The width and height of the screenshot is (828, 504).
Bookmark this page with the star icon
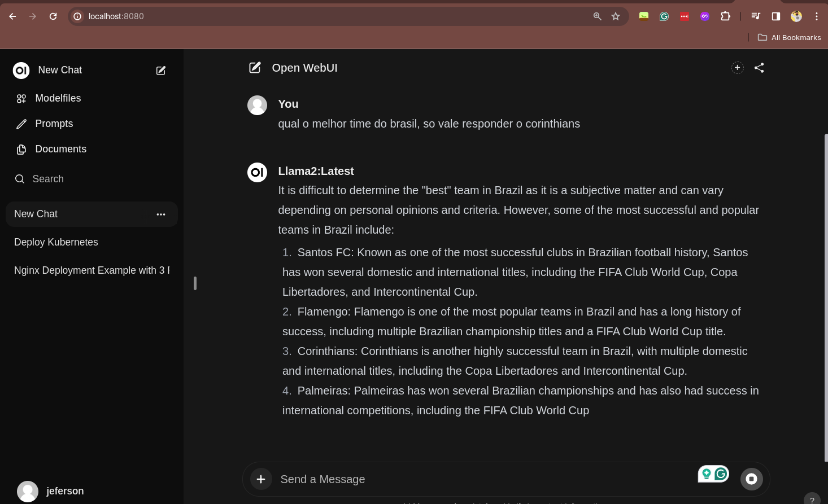[x=616, y=16]
